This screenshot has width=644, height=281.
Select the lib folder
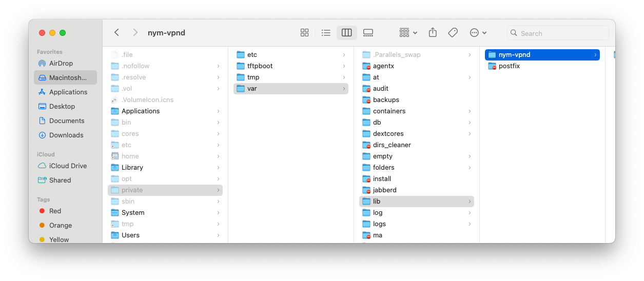click(x=417, y=201)
